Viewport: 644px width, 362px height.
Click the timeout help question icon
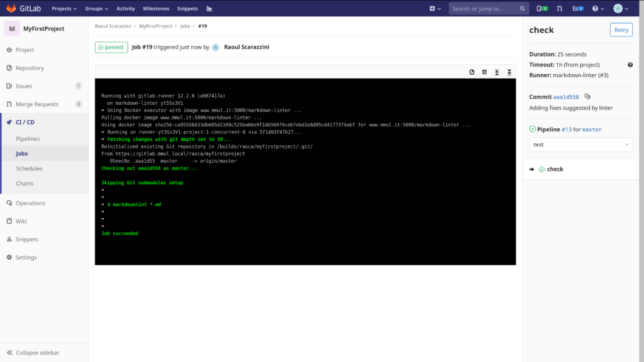pos(630,65)
